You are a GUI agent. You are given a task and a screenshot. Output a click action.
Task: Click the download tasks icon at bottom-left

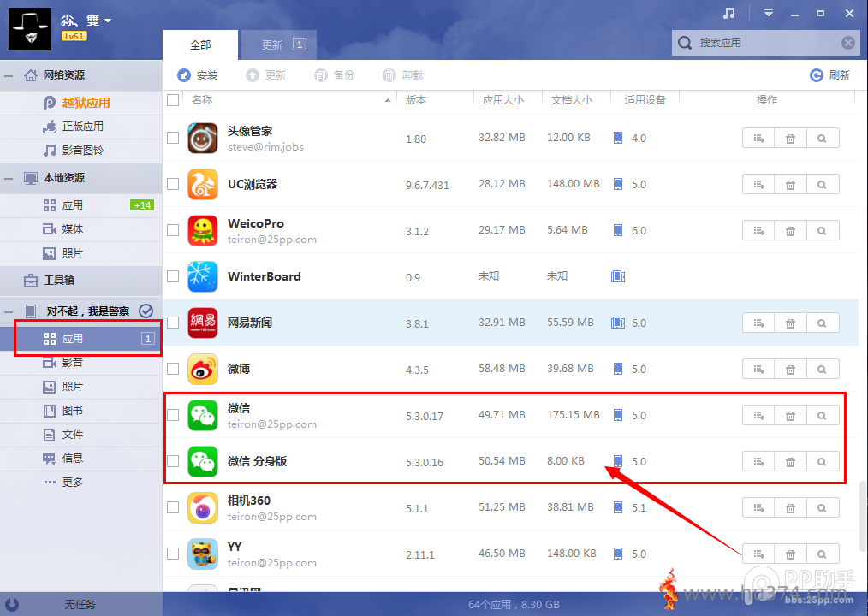coord(12,604)
